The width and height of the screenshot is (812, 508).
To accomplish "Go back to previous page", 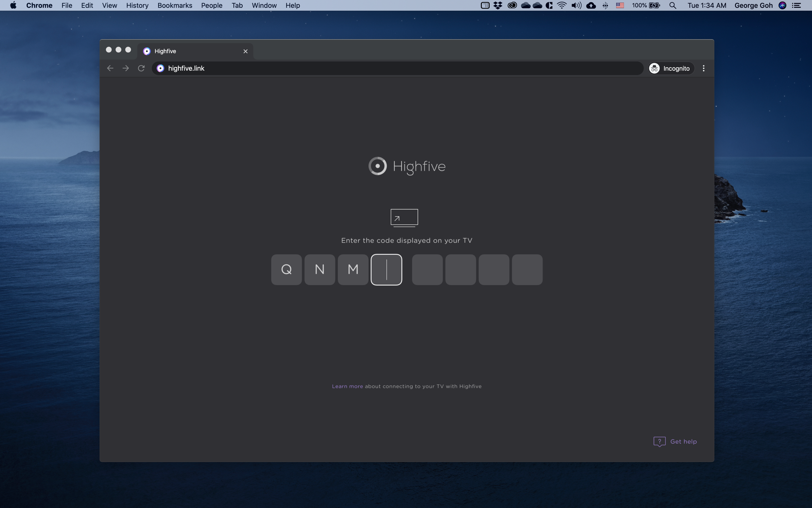I will coord(110,68).
